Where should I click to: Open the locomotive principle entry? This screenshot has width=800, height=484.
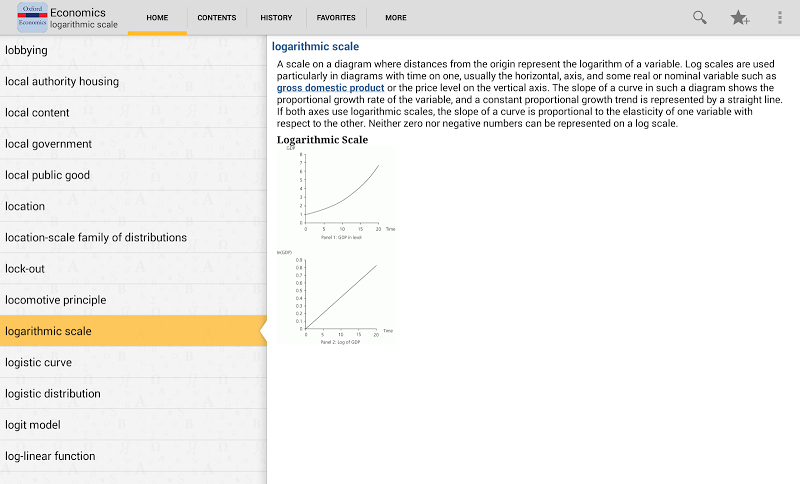tap(55, 300)
